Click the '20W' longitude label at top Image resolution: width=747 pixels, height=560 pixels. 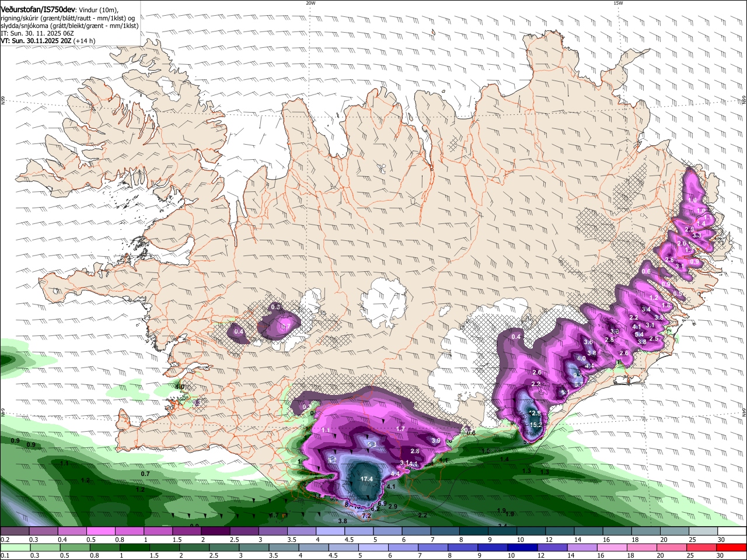pos(310,3)
